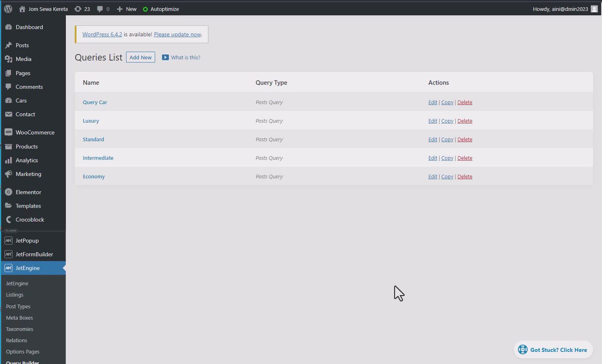Open the Autoptimize admin bar menu
This screenshot has height=364, width=602.
pos(161,9)
